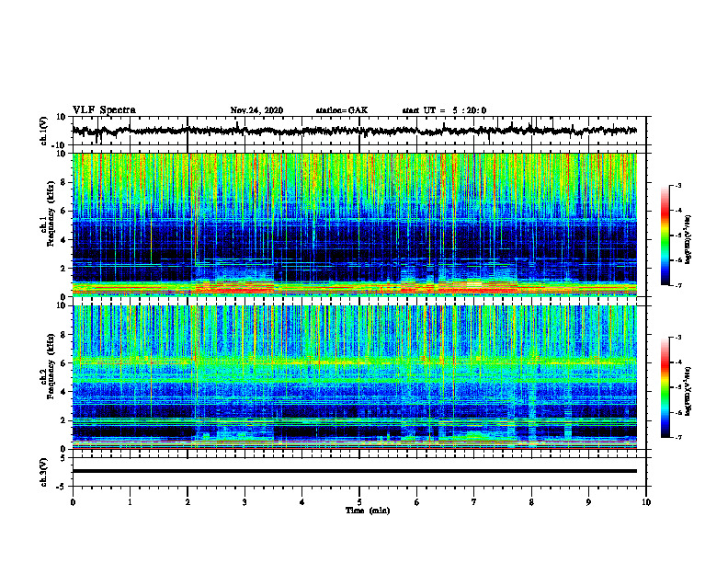Click the time axis tick label "5"
The image size is (728, 563).
pos(359,502)
